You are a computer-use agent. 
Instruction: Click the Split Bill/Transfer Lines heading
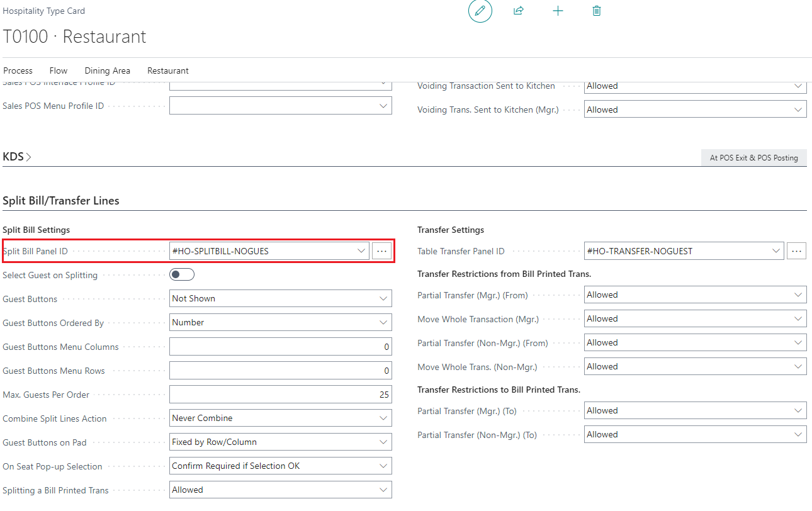[x=61, y=201]
